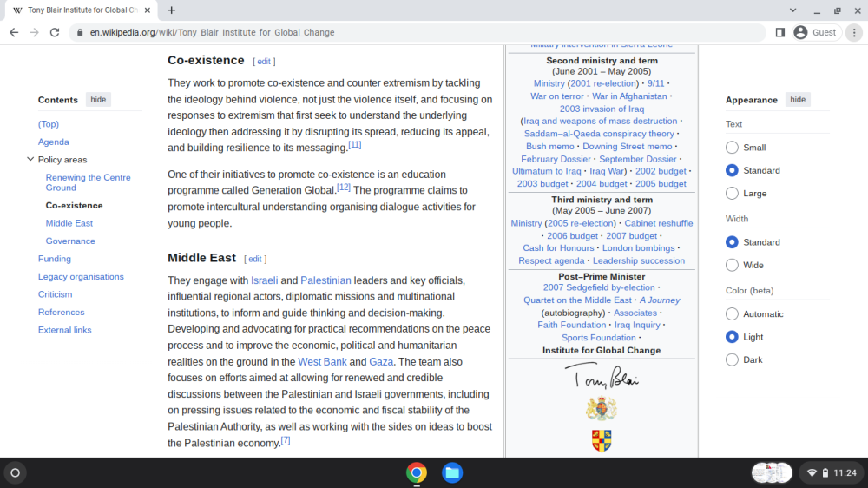The image size is (868, 488).
Task: Click the launcher circle on the shelf
Action: [16, 472]
